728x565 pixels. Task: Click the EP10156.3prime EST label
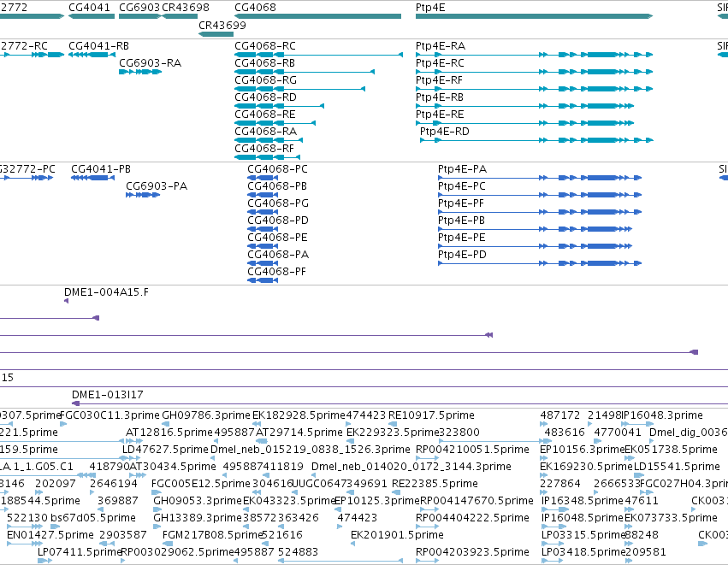(x=583, y=450)
